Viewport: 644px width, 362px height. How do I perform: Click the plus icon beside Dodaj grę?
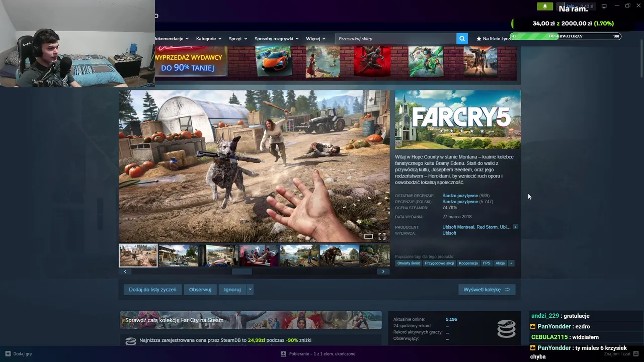tap(8, 354)
